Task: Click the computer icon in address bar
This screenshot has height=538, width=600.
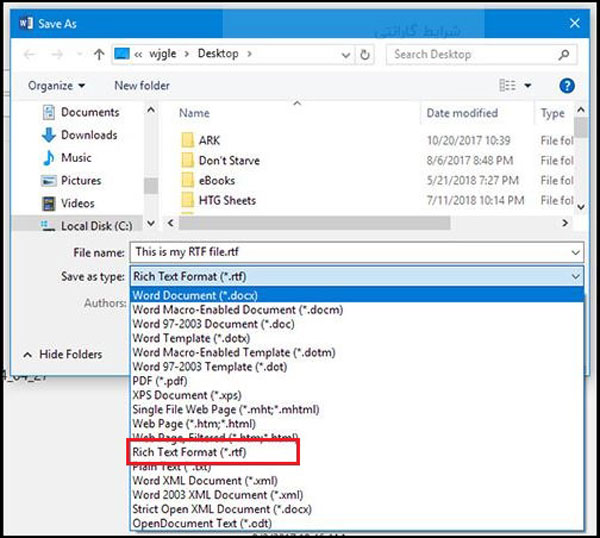Action: coord(122,54)
